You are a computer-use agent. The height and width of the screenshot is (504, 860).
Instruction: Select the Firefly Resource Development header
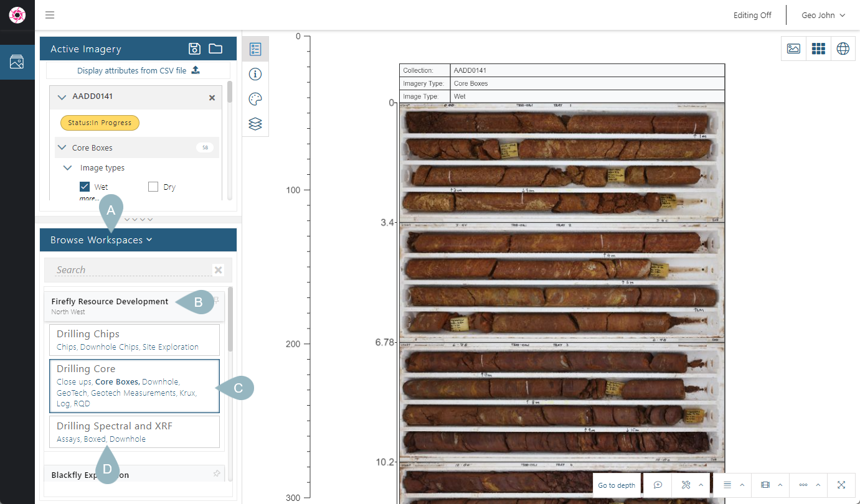tap(135, 306)
